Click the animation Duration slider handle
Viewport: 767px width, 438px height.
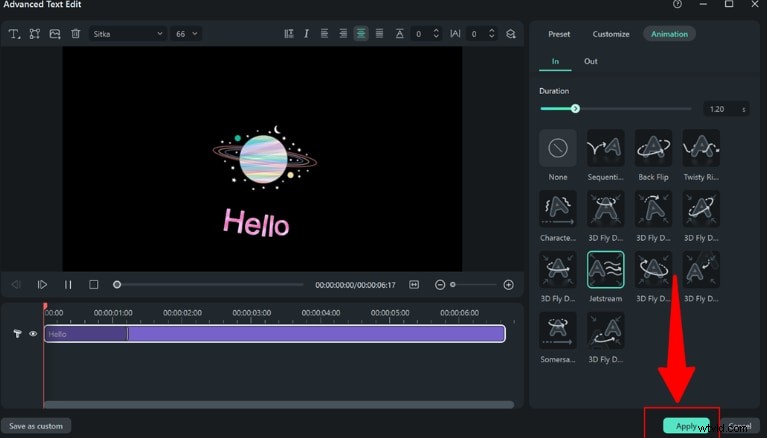point(575,108)
